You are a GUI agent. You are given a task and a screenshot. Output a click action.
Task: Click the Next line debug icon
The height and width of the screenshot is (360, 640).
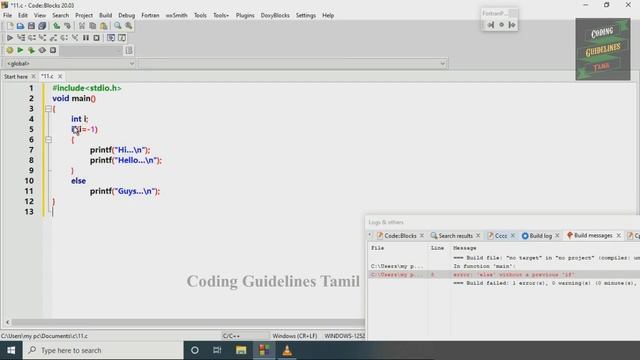pos(31,38)
